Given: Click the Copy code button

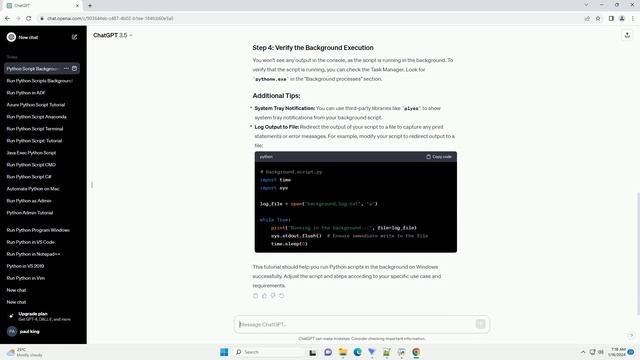Looking at the screenshot, I should 439,157.
